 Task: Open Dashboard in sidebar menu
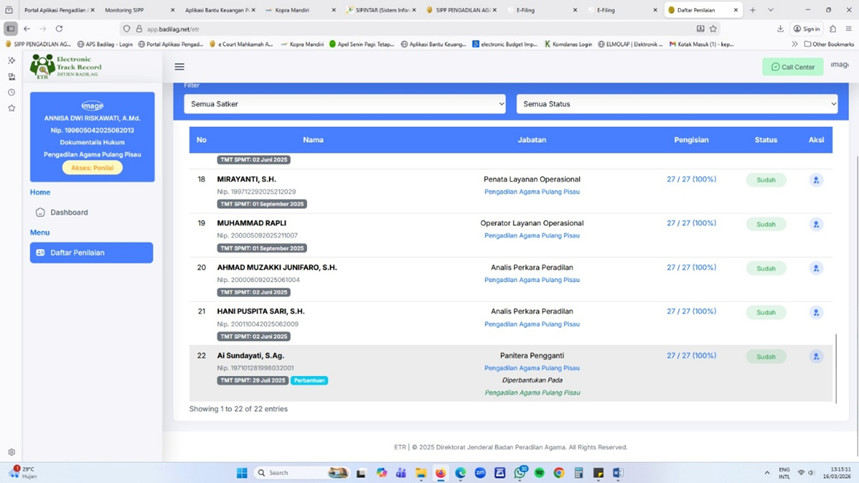tap(69, 212)
